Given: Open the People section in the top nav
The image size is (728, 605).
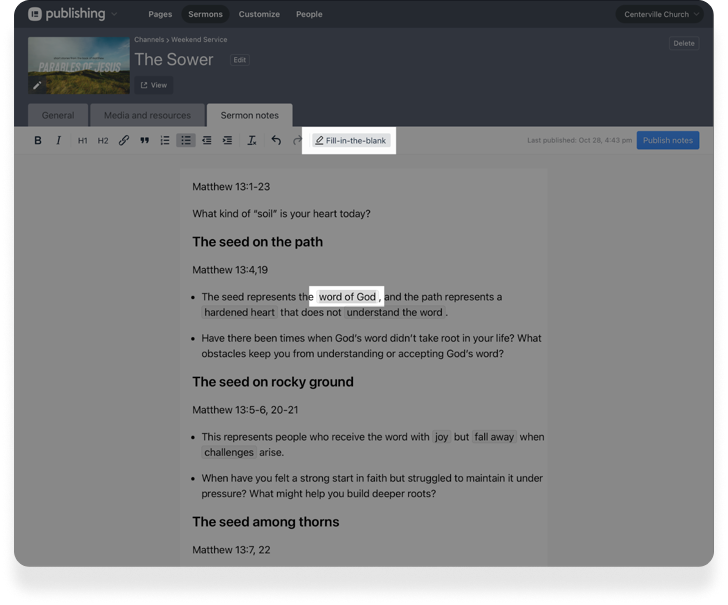Looking at the screenshot, I should [309, 14].
